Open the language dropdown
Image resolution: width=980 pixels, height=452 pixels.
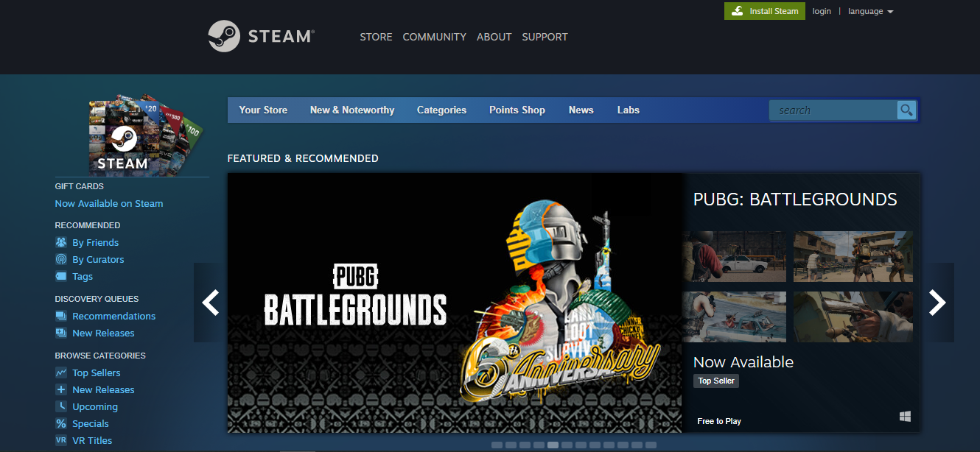pyautogui.click(x=870, y=11)
